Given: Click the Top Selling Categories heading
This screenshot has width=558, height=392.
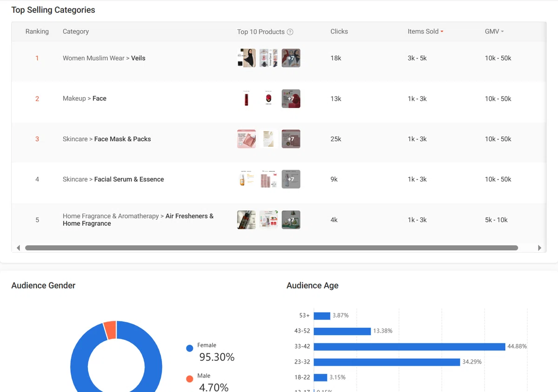Looking at the screenshot, I should coord(53,10).
